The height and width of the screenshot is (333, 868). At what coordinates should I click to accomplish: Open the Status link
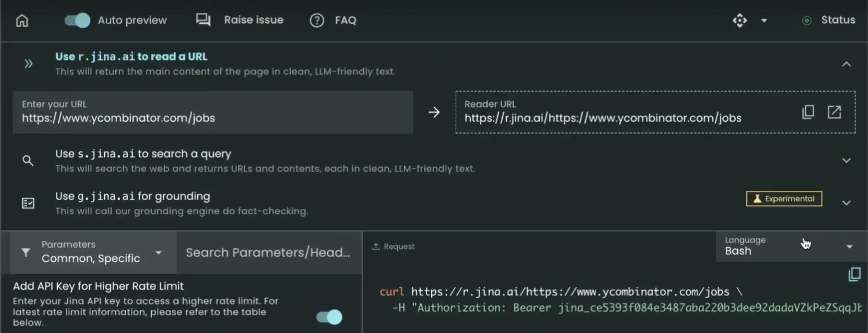tap(838, 20)
